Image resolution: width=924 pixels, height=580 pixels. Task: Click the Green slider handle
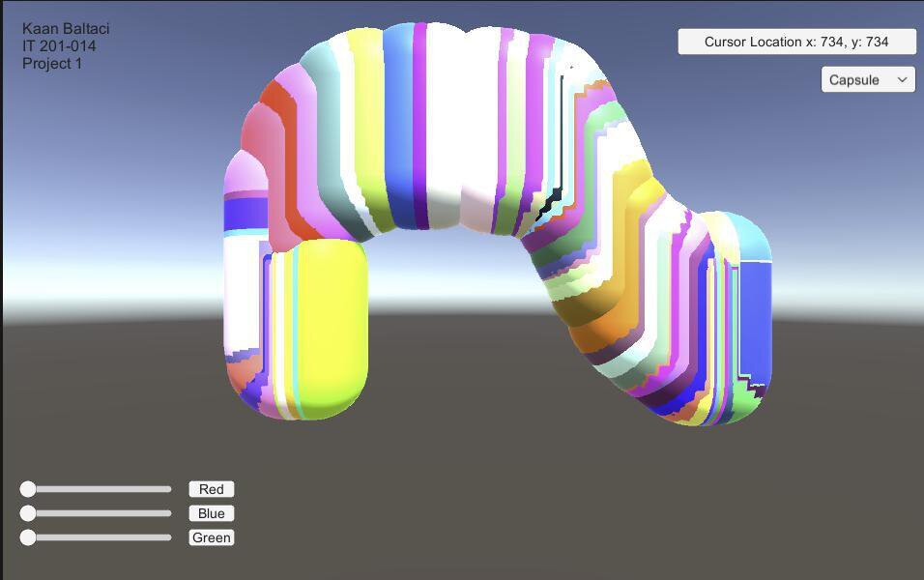pyautogui.click(x=28, y=537)
